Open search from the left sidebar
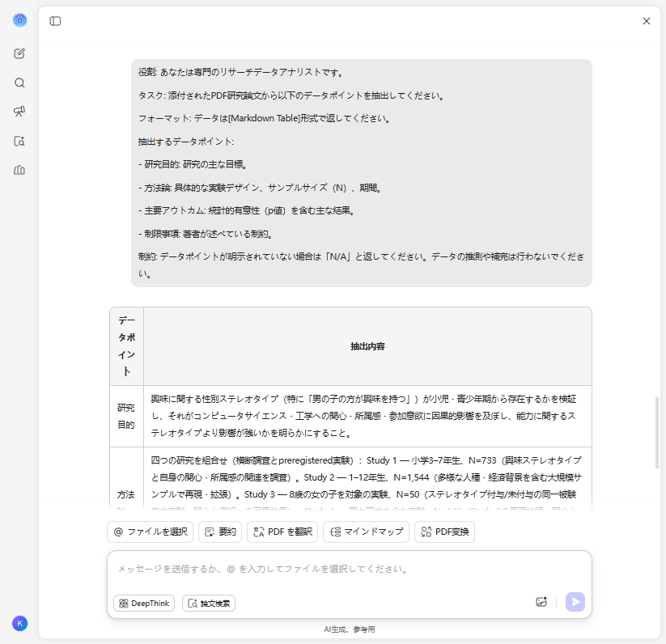The width and height of the screenshot is (666, 644). tap(19, 82)
